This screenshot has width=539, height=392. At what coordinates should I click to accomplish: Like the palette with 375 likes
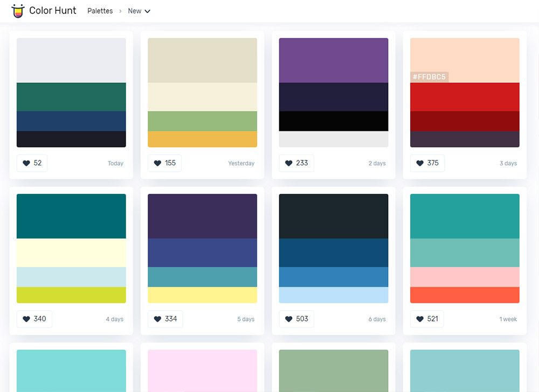[x=427, y=163]
